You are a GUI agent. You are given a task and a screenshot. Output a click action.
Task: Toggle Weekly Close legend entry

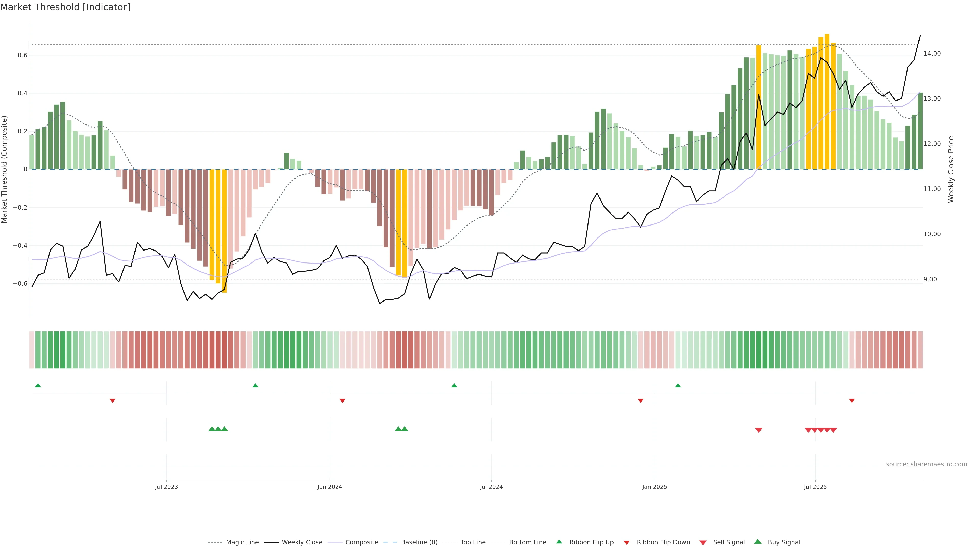coord(302,542)
